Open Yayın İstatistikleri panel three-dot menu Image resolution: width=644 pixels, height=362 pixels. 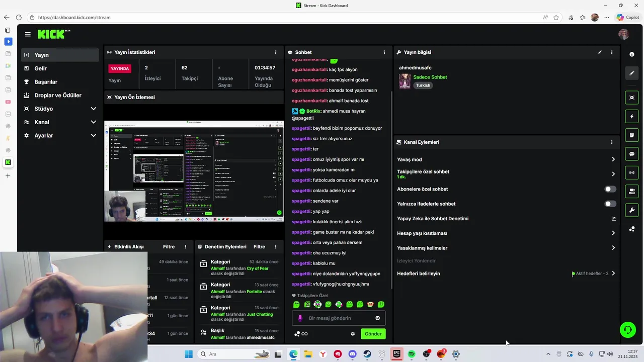pos(275,52)
